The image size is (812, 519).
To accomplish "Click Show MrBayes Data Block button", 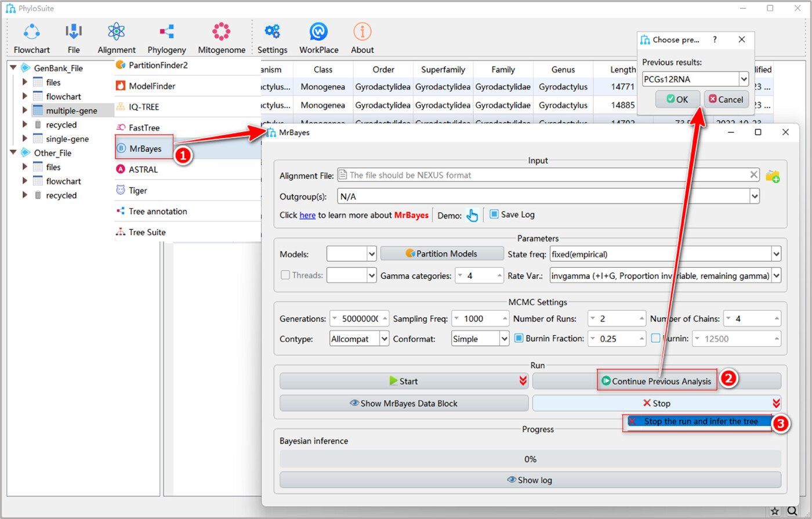I will (404, 403).
